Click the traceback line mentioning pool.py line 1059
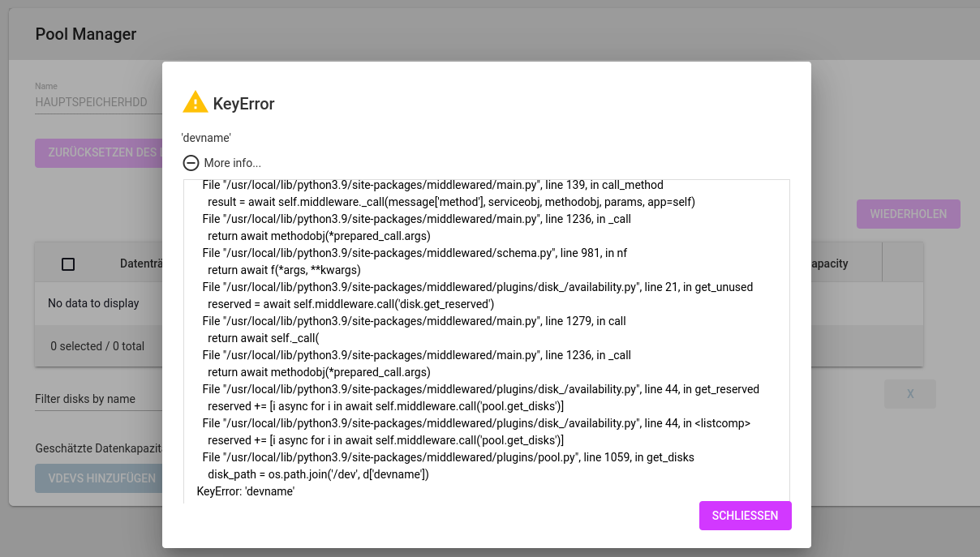The height and width of the screenshot is (557, 980). pyautogui.click(x=448, y=457)
